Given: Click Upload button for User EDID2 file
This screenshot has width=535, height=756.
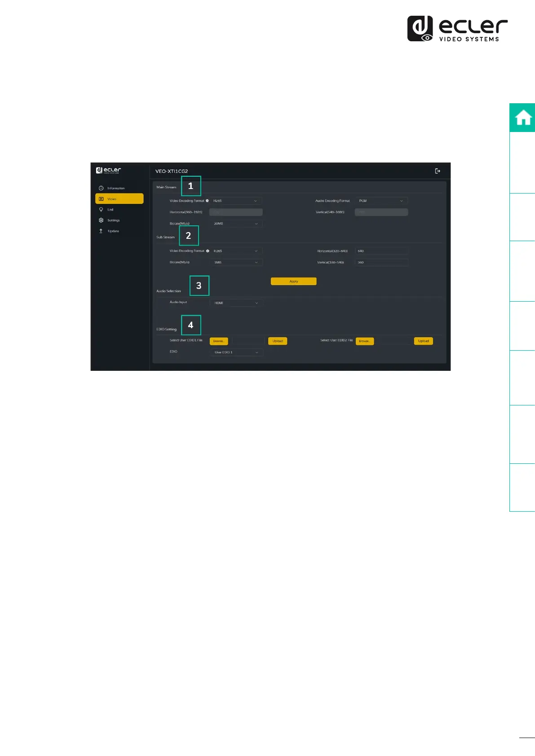Looking at the screenshot, I should (x=423, y=341).
